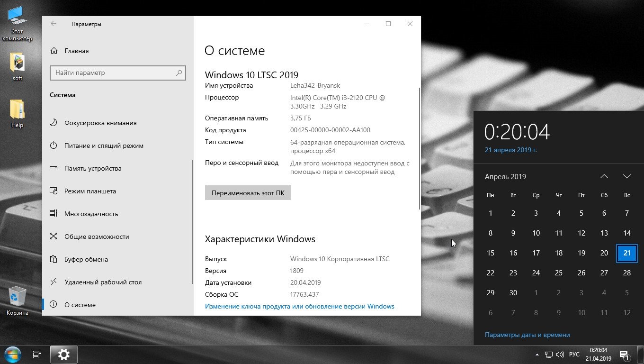Switch the РУС input language indicator
The width and height of the screenshot is (644, 364).
(x=574, y=355)
